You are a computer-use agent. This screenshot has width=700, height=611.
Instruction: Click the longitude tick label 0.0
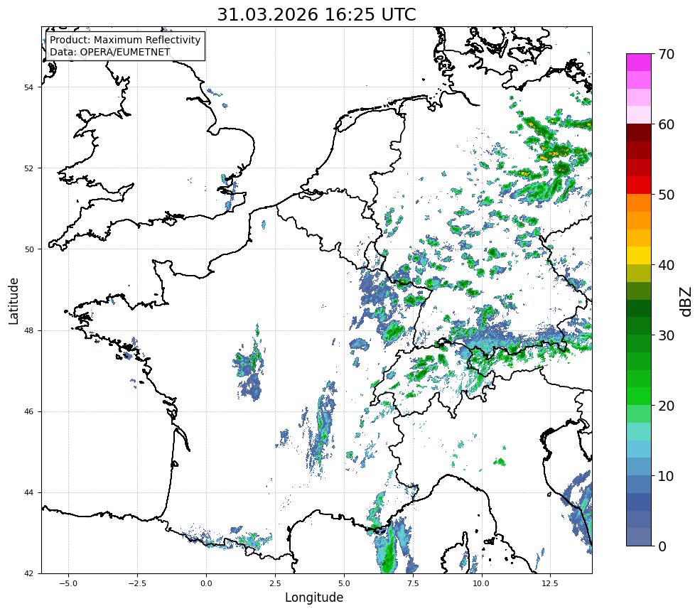tap(206, 583)
